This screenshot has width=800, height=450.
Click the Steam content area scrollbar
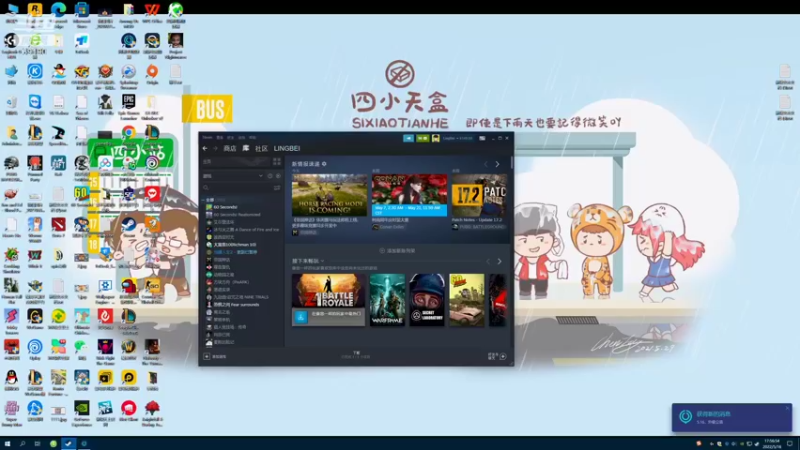pyautogui.click(x=511, y=163)
